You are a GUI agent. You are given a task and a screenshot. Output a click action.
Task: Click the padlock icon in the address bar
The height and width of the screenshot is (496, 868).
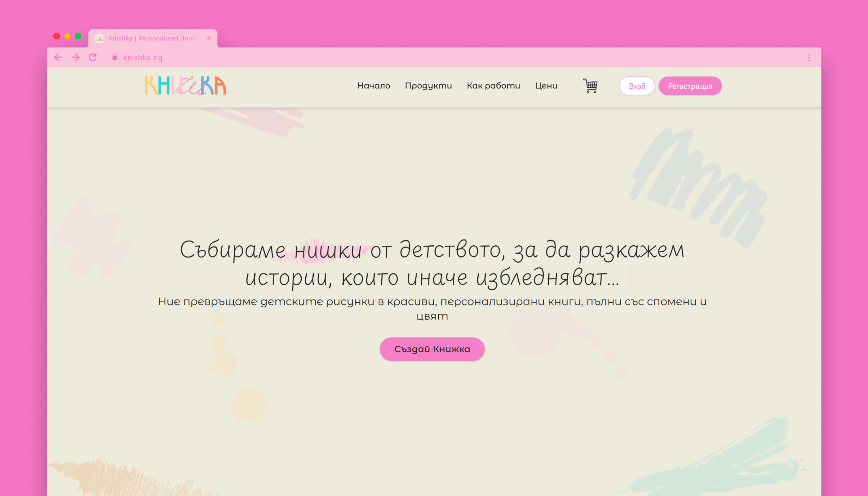pos(114,57)
